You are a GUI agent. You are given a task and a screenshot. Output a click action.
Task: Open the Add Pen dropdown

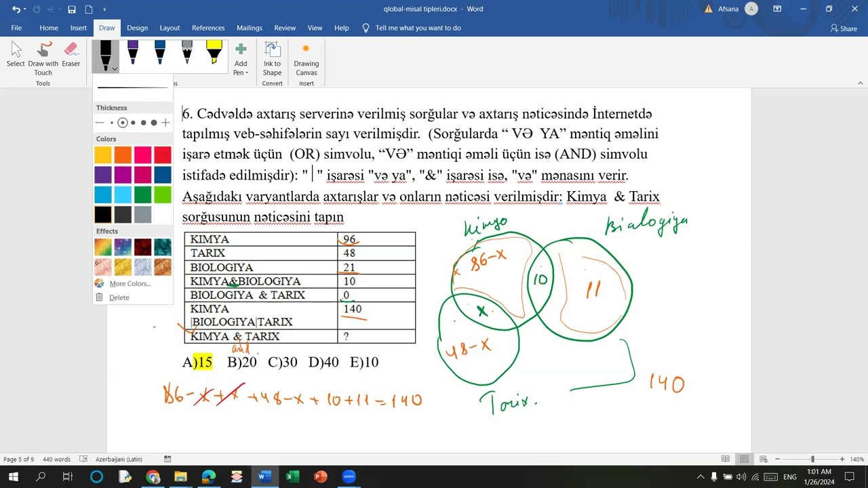241,59
